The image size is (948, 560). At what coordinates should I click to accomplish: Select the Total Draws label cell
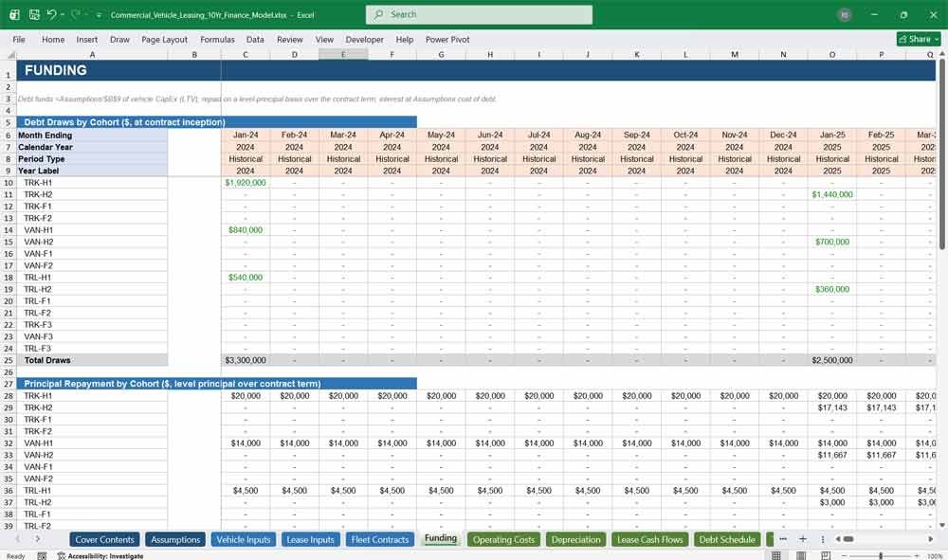tap(92, 360)
